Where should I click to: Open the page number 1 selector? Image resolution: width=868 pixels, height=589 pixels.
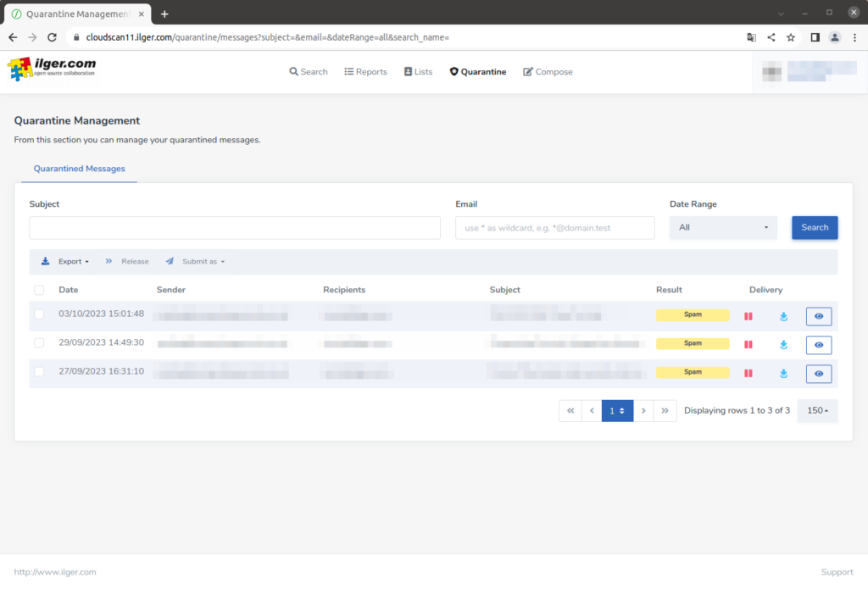[617, 411]
